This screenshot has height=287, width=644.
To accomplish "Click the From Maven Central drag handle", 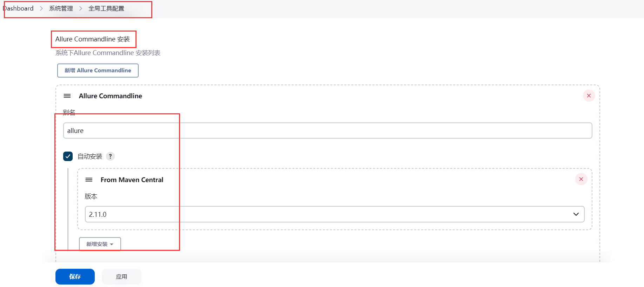I will [x=89, y=180].
